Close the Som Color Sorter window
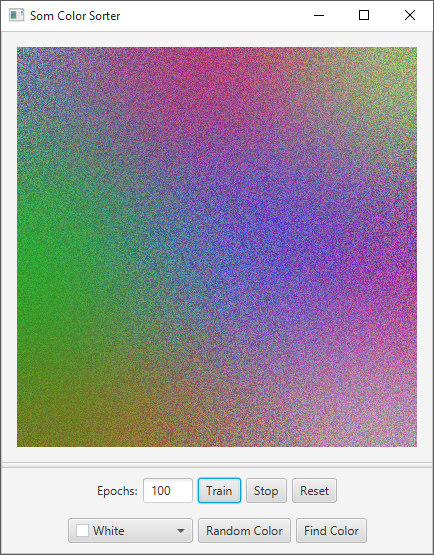 [410, 15]
